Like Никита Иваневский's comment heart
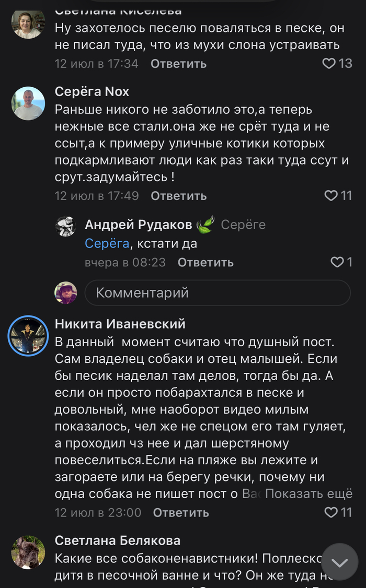 [331, 512]
